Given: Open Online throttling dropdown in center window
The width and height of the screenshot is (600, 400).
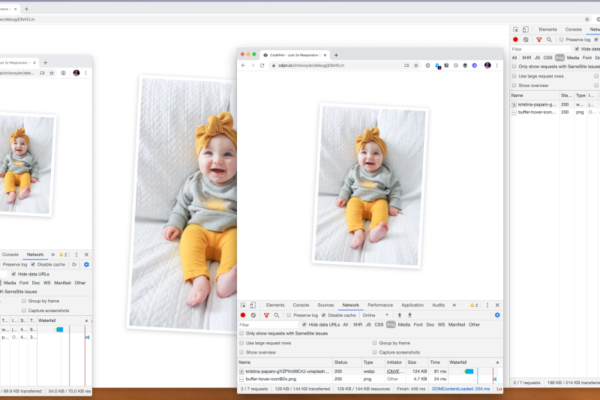Looking at the screenshot, I should pyautogui.click(x=375, y=315).
